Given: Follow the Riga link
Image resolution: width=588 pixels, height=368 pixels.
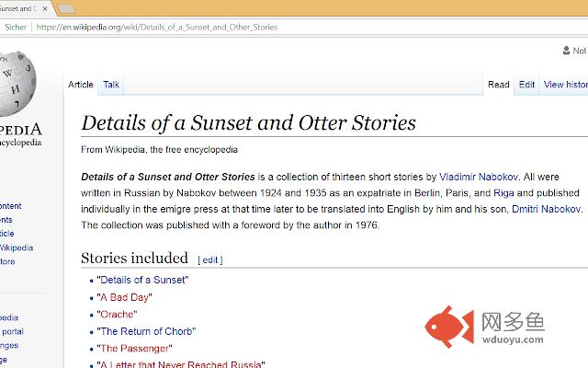Looking at the screenshot, I should tap(503, 193).
